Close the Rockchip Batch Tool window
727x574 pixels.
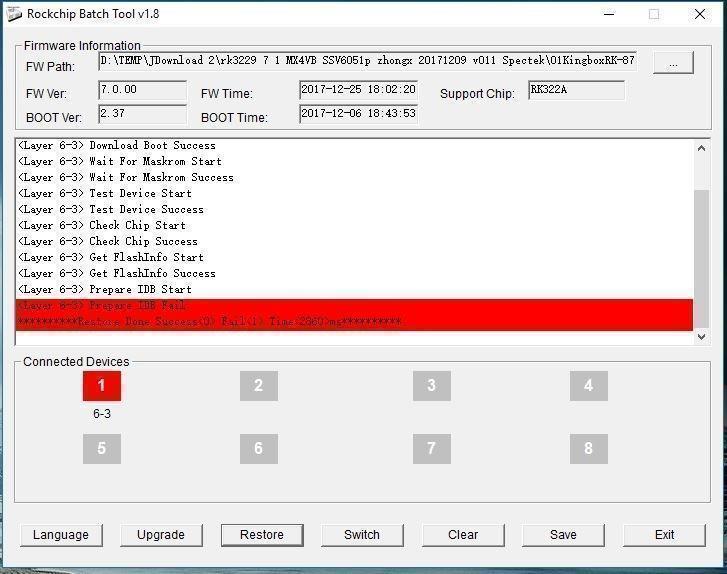click(x=700, y=14)
